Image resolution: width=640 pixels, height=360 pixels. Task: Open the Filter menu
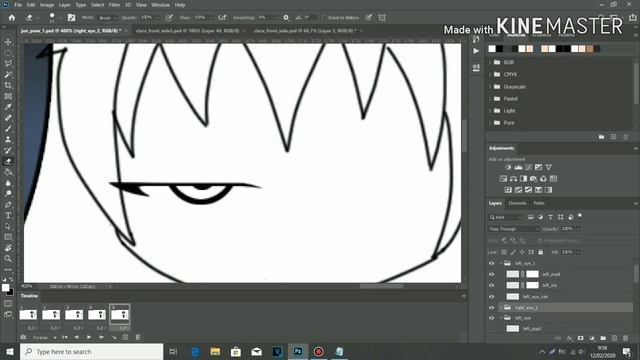tap(114, 5)
